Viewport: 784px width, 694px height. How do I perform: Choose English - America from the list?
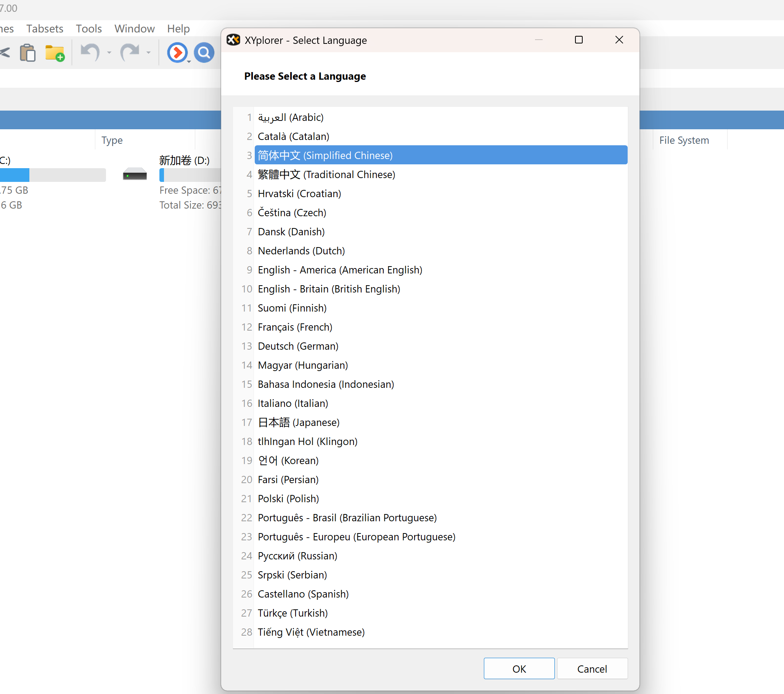click(x=339, y=270)
